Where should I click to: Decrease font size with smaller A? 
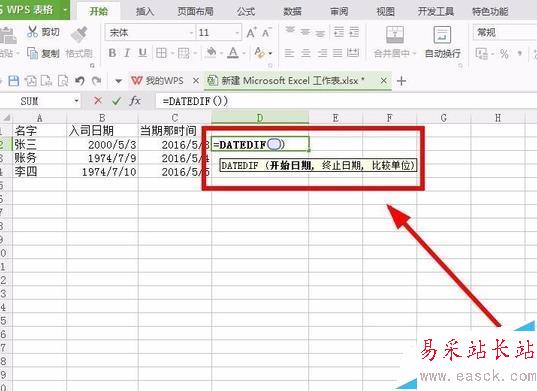[266, 33]
